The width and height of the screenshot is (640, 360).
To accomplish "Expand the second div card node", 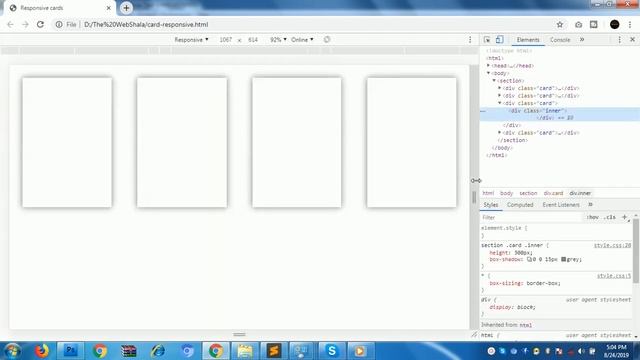I will [x=500, y=96].
